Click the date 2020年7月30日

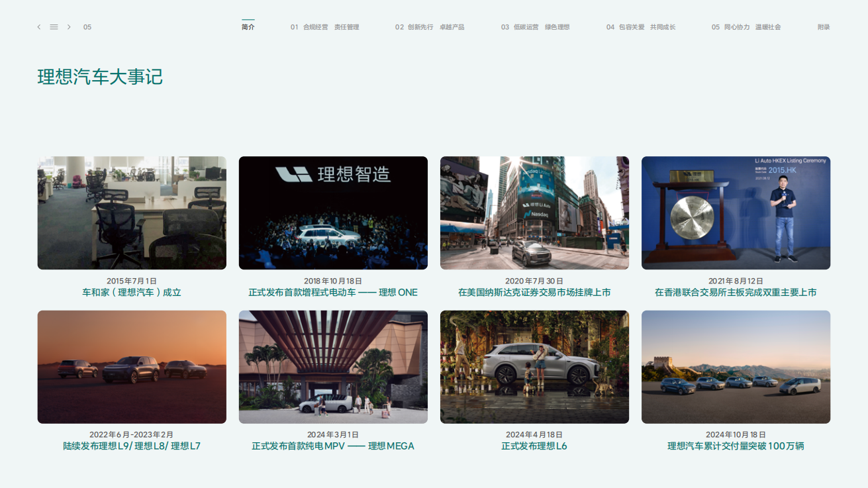[x=534, y=281]
